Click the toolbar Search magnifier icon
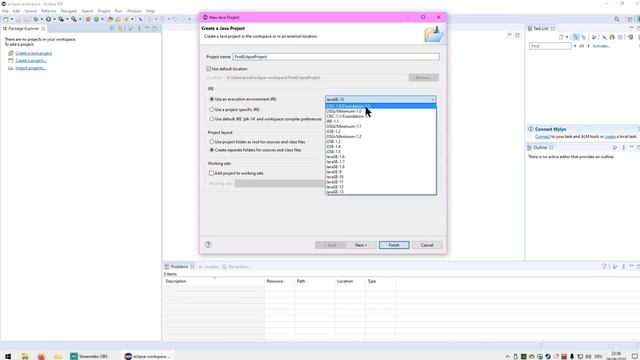The width and height of the screenshot is (640, 360). click(617, 19)
